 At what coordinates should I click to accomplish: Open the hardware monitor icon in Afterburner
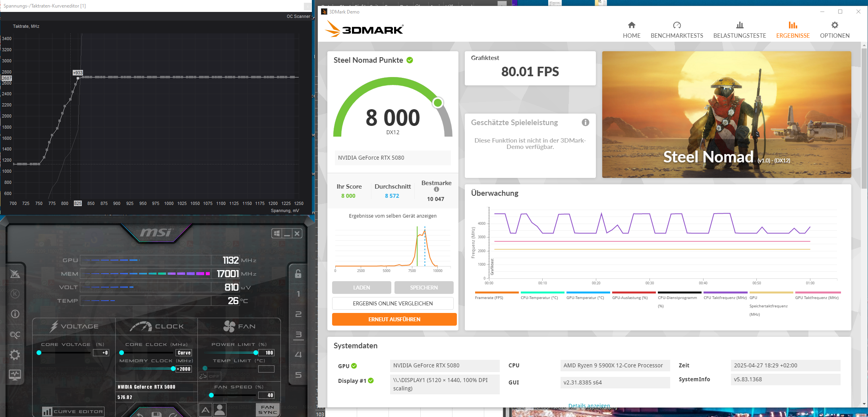coord(15,375)
